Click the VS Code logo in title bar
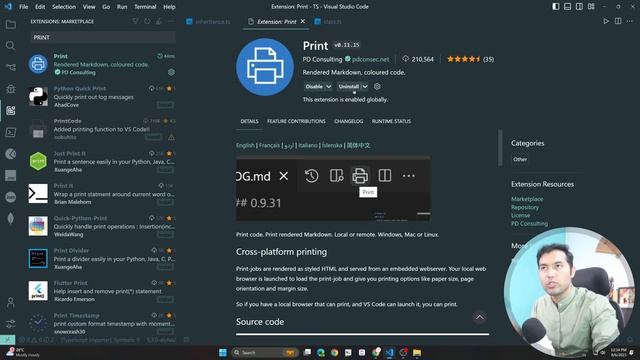Image resolution: width=640 pixels, height=360 pixels. tap(8, 7)
